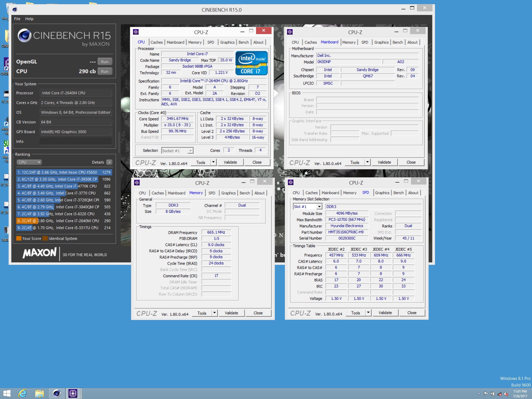Image resolution: width=532 pixels, height=399 pixels.
Task: Select ranking row Intel Core i5-3317U
Action: (64, 227)
